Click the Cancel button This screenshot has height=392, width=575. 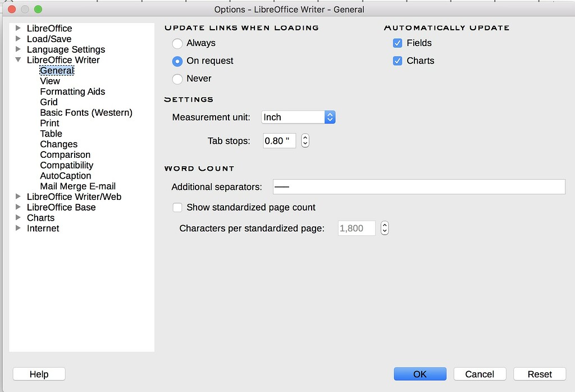coord(480,374)
